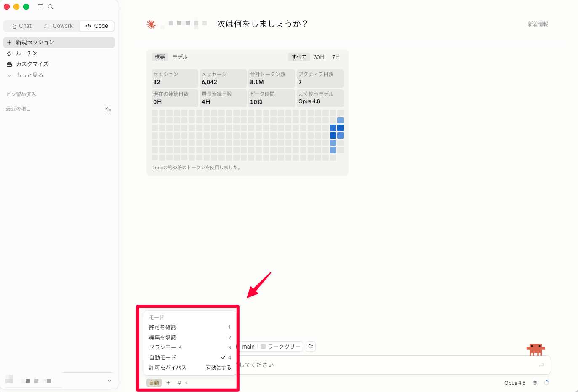The height and width of the screenshot is (392, 578).
Task: Switch to the Chat tab
Action: (21, 26)
